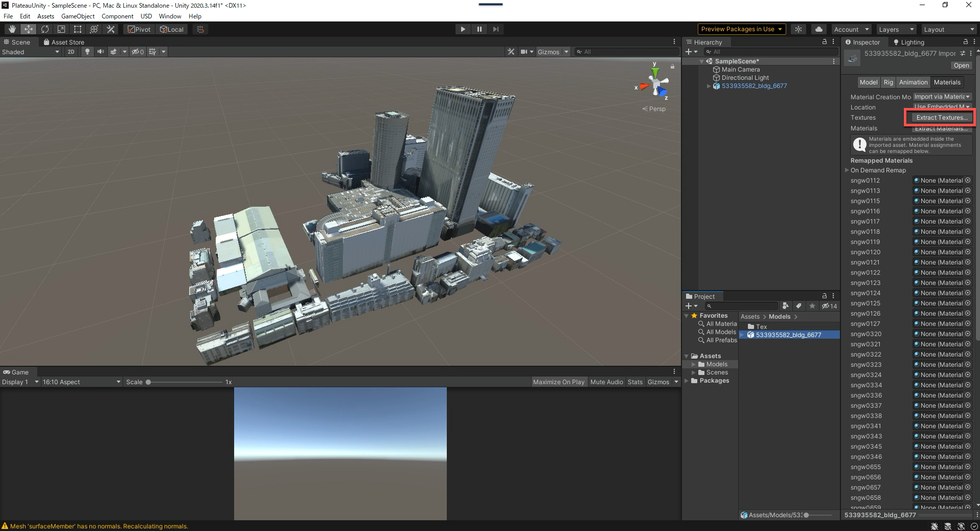Click the grid snapping icon
This screenshot has width=980, height=531.
tap(199, 29)
